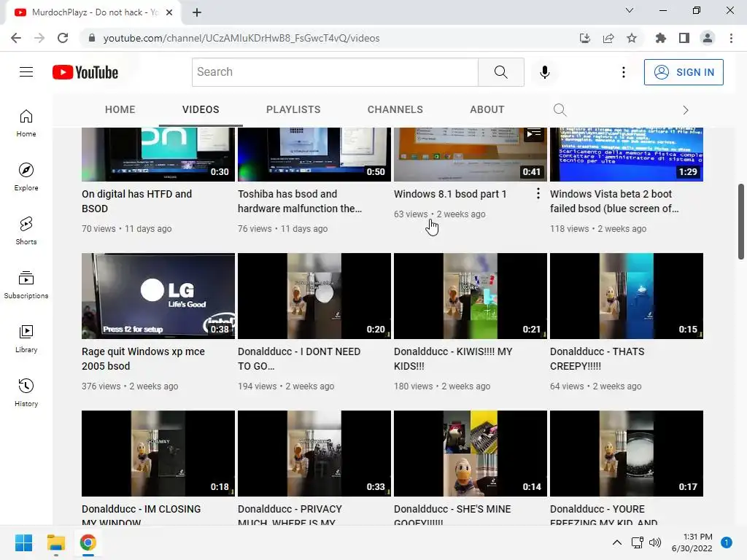Open tab search dropdown chevron

[630, 10]
